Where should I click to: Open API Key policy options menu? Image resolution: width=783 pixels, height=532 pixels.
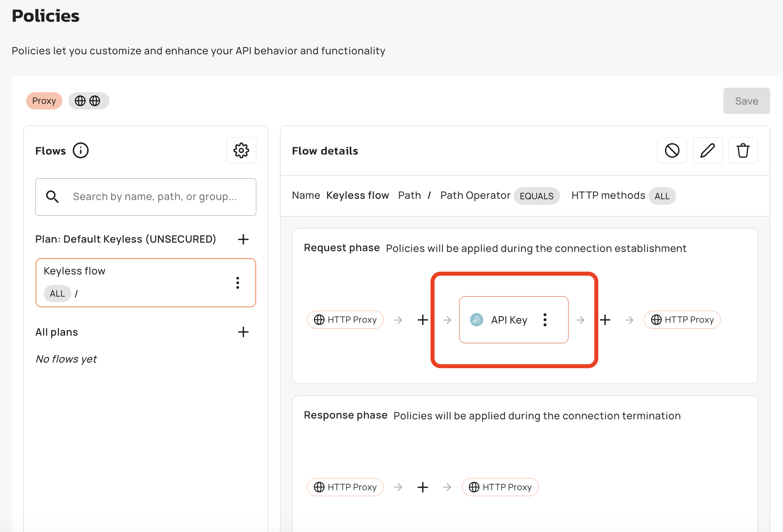pyautogui.click(x=545, y=320)
